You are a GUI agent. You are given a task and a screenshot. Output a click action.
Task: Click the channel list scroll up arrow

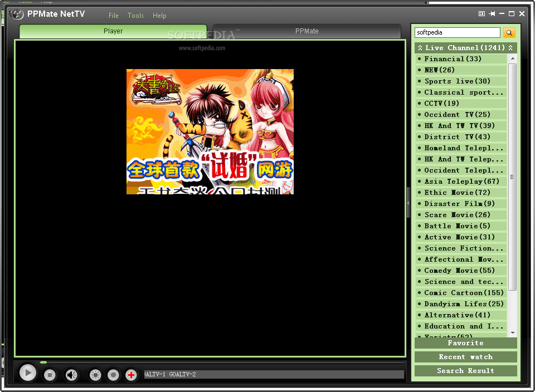click(513, 58)
